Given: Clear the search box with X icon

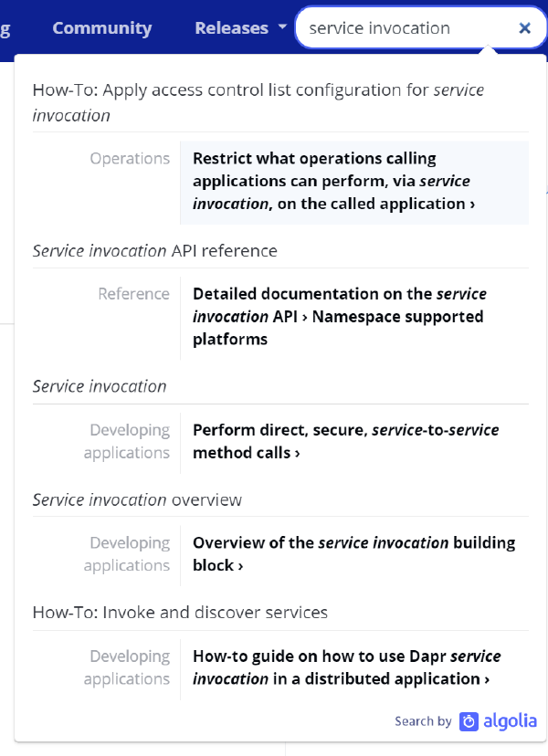Looking at the screenshot, I should (524, 28).
